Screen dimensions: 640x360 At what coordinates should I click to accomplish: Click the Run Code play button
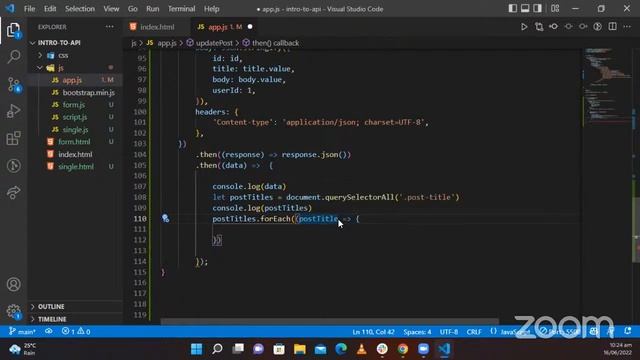[x=524, y=27]
